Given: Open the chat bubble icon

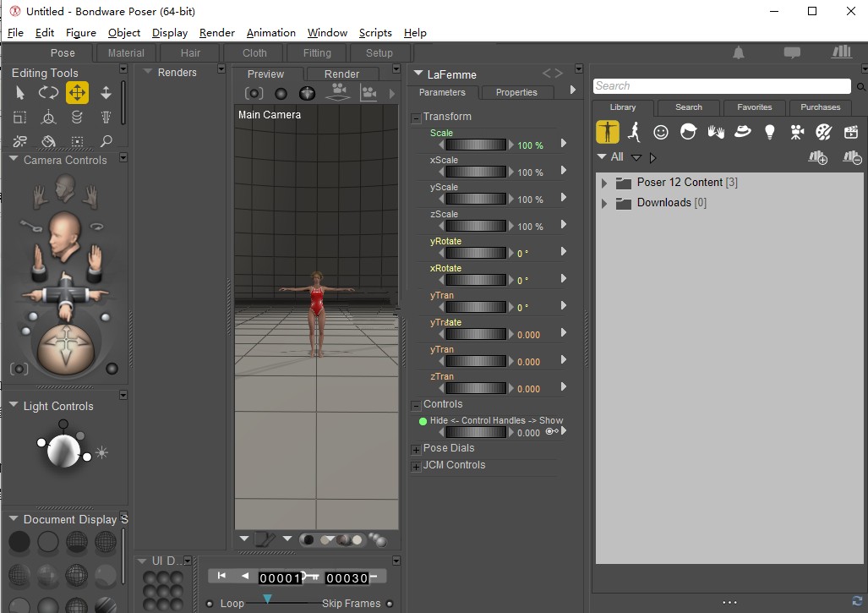Looking at the screenshot, I should (792, 52).
